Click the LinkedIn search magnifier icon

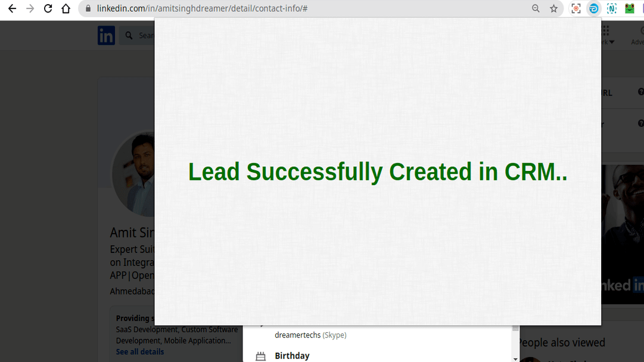click(x=129, y=36)
